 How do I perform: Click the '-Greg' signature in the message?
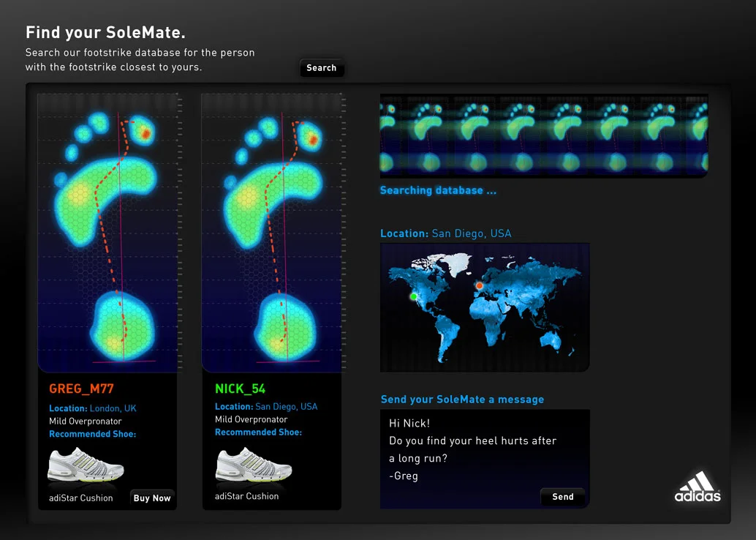tap(404, 476)
